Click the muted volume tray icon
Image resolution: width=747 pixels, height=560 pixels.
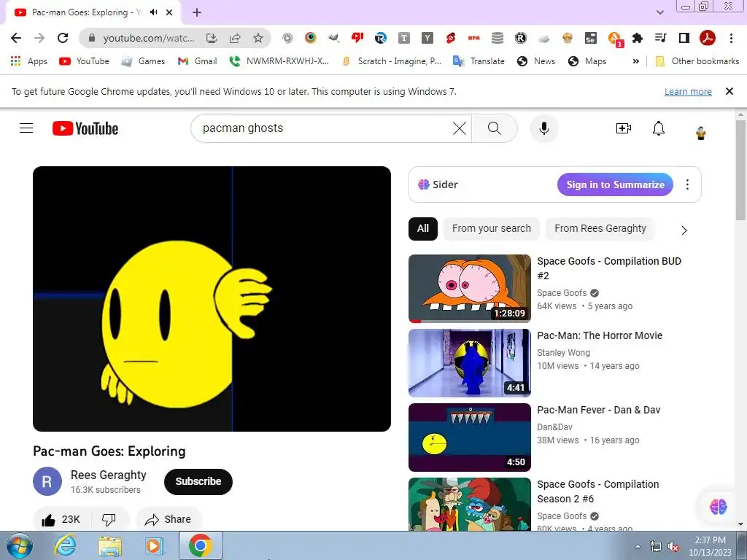pyautogui.click(x=673, y=547)
